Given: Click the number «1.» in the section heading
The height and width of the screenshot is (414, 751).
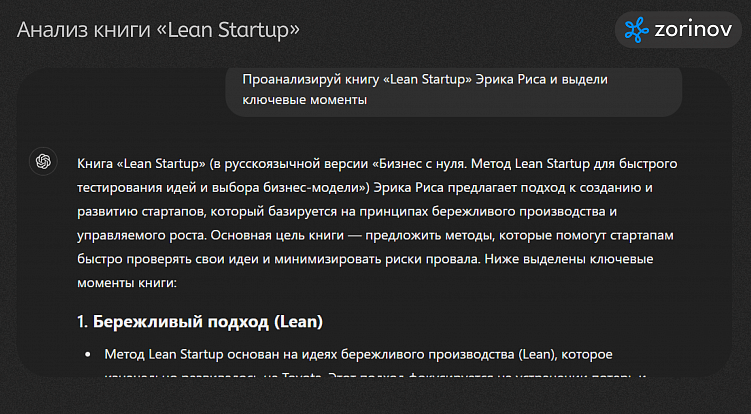Looking at the screenshot, I should (83, 322).
